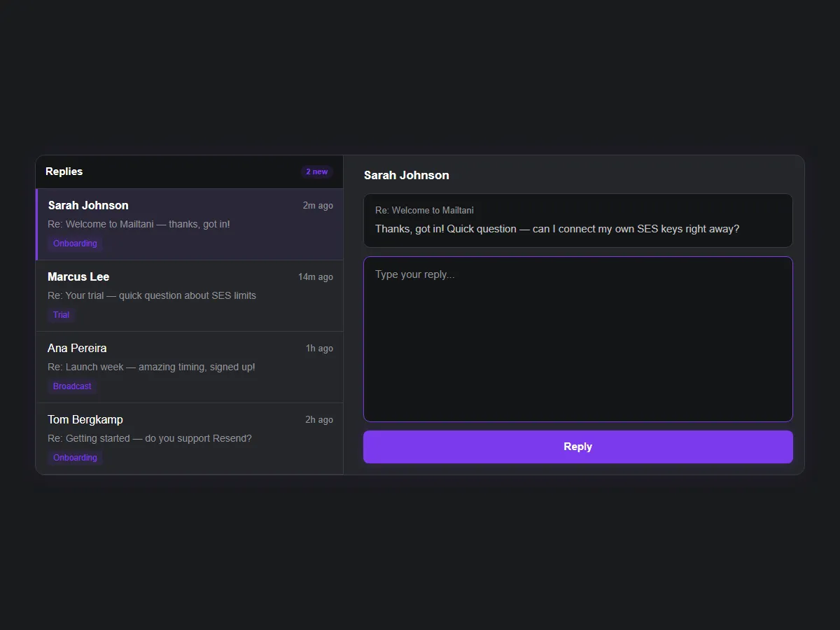Click the Trial tag under Marcus Lee

(x=61, y=314)
